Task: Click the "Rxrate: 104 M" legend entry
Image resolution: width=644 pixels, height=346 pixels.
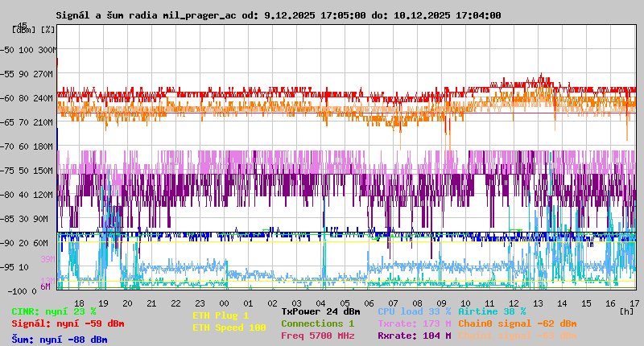Action: (x=415, y=336)
